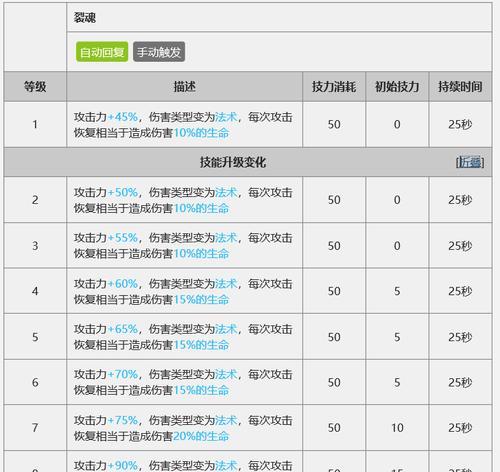Click the initial SP value 10 in level 7
This screenshot has height=472, width=500.
[397, 428]
